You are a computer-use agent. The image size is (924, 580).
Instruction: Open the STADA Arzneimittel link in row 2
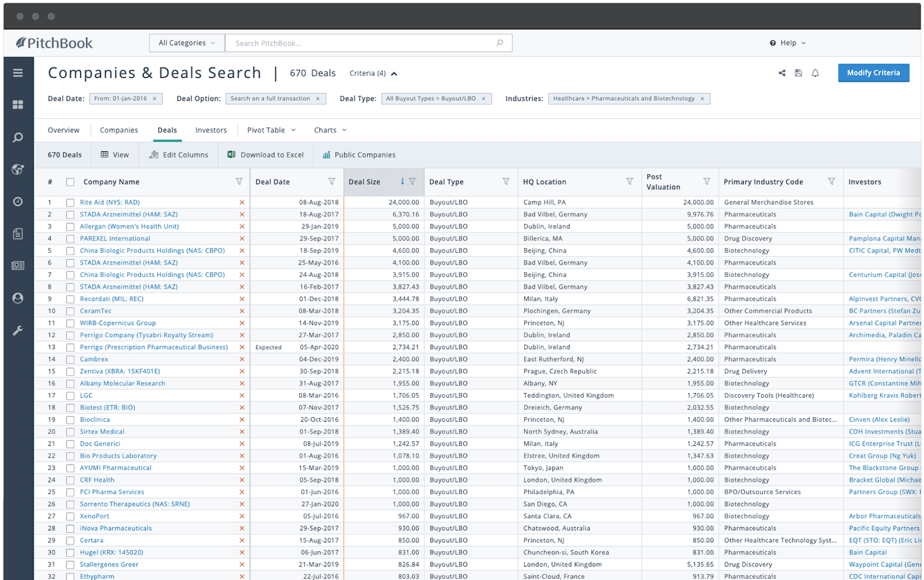129,214
